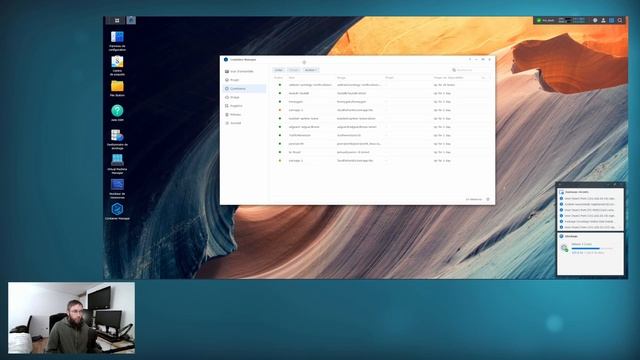This screenshot has height=360, width=640.
Task: Click the storage widget Volume 1 usage bar
Action: (592, 248)
